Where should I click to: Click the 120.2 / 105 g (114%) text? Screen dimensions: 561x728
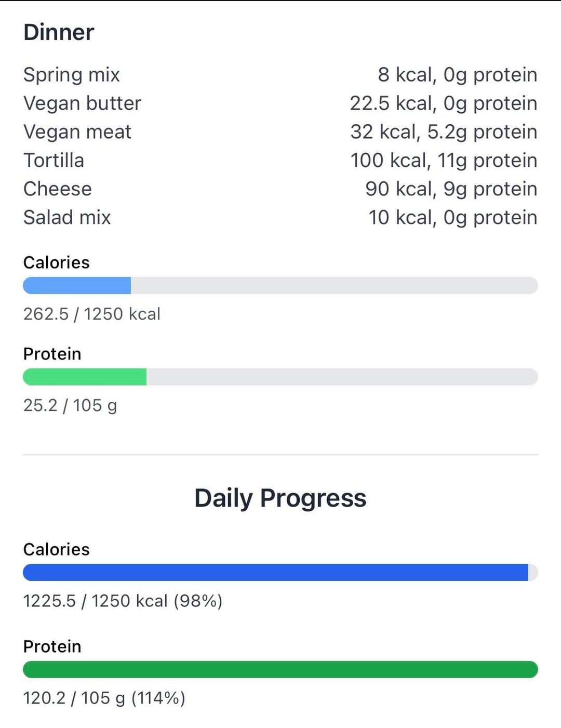(x=104, y=698)
